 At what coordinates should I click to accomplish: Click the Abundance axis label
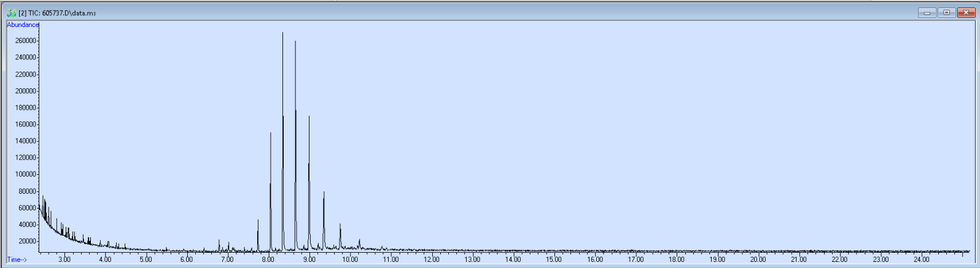23,25
